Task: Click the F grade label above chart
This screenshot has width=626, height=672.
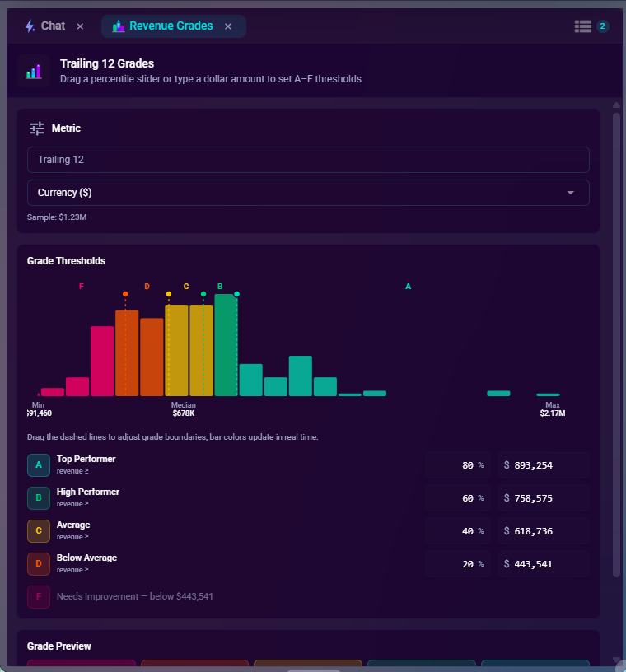Action: (81, 287)
